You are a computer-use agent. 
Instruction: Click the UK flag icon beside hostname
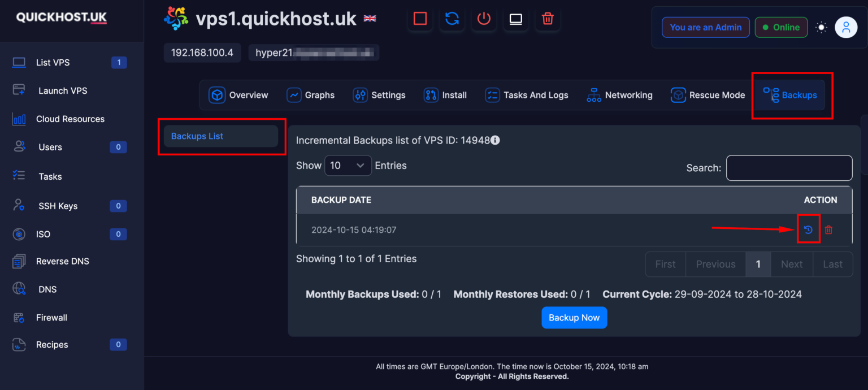(x=370, y=19)
